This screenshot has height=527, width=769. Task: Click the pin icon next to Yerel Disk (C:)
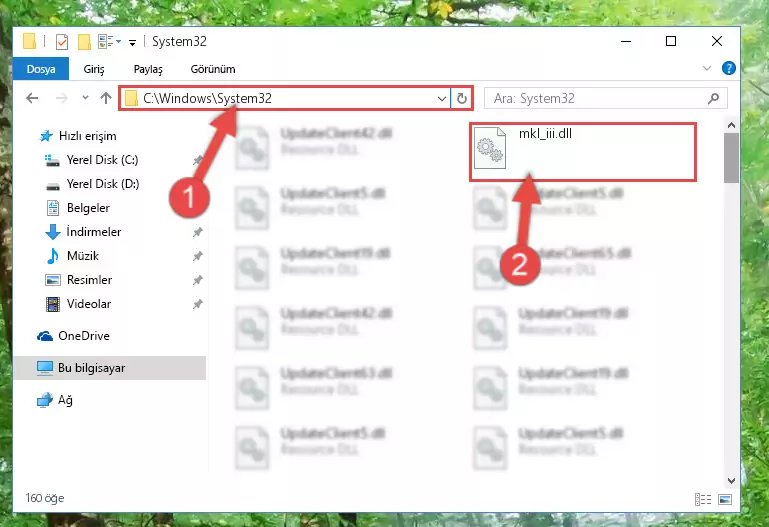pyautogui.click(x=197, y=160)
